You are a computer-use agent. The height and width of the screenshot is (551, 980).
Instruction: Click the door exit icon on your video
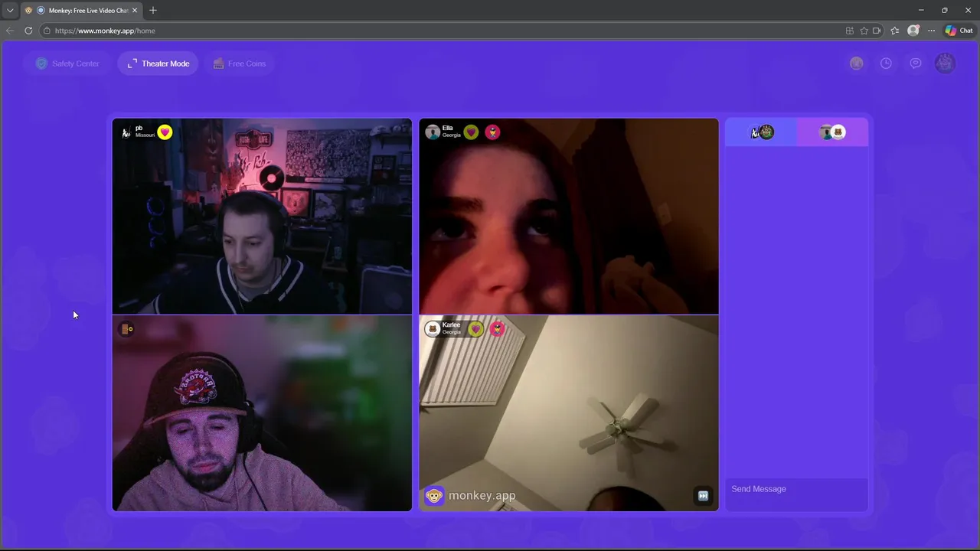point(127,329)
